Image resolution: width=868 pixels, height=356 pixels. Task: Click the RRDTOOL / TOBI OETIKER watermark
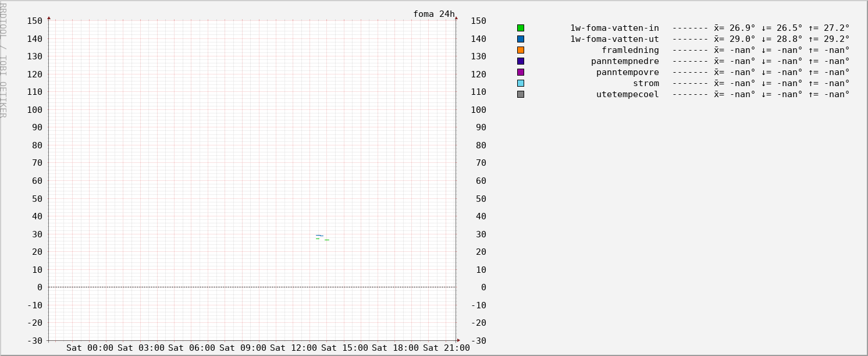click(3, 59)
